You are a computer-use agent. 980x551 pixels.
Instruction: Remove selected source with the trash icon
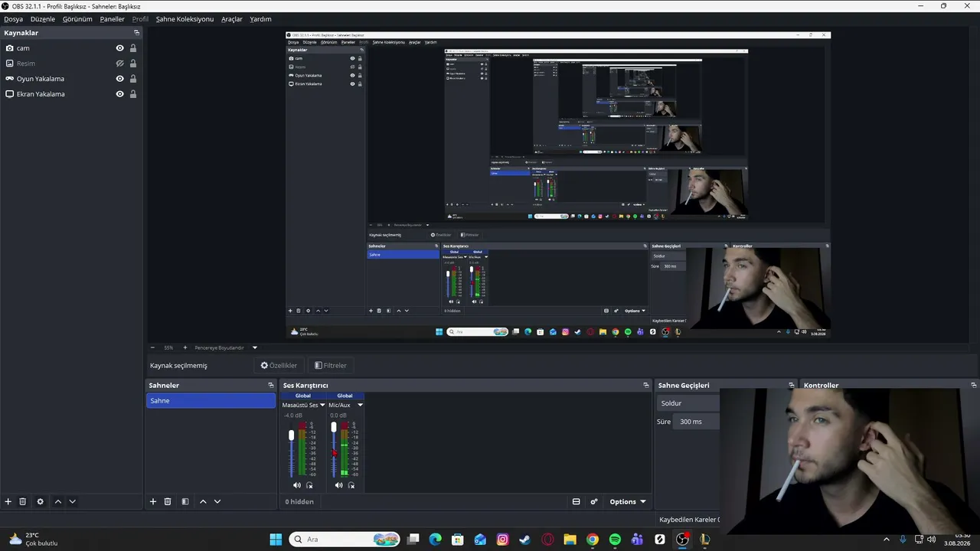coord(23,502)
